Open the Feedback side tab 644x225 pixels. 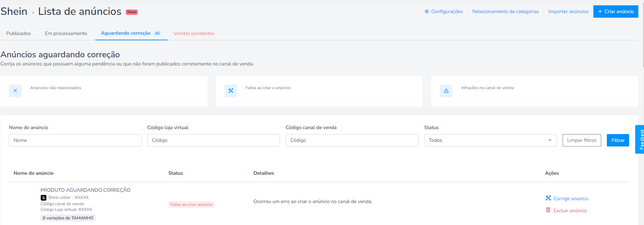coord(640,139)
